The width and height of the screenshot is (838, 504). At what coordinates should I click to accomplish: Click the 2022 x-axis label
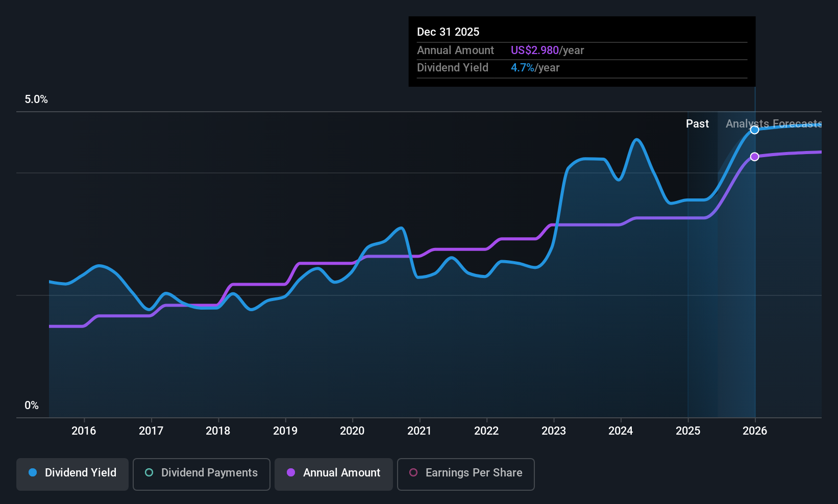pos(486,431)
